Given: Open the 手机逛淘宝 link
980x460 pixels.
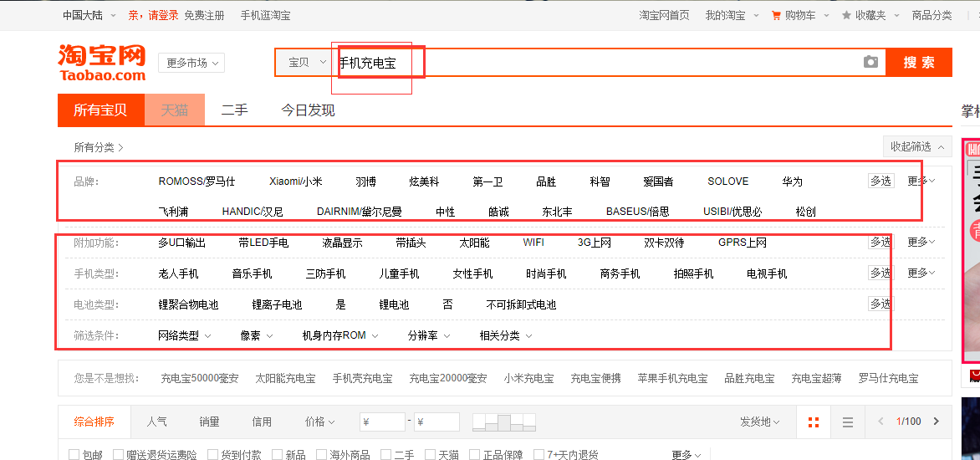Looking at the screenshot, I should 266,16.
